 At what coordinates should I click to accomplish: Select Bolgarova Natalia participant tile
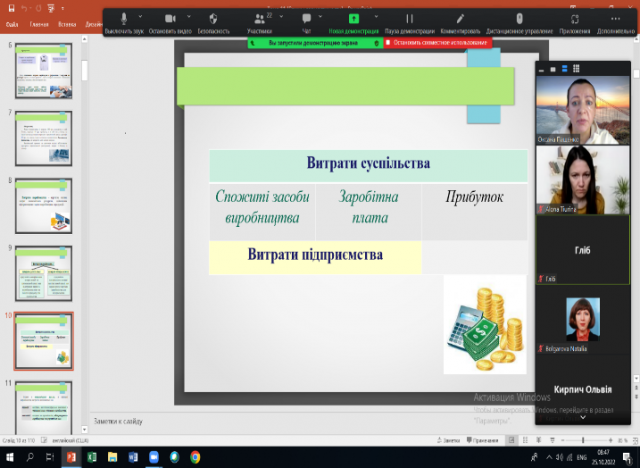[x=583, y=319]
